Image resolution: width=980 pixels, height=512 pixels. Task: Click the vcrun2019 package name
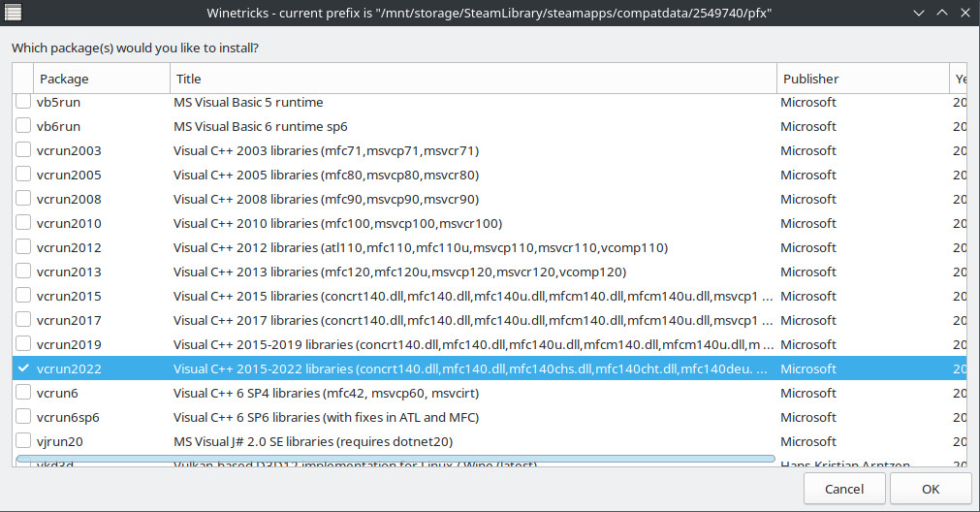click(69, 344)
